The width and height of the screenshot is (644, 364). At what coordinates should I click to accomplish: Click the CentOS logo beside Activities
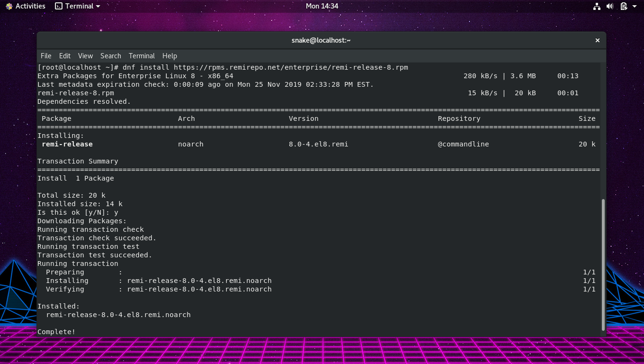point(9,6)
